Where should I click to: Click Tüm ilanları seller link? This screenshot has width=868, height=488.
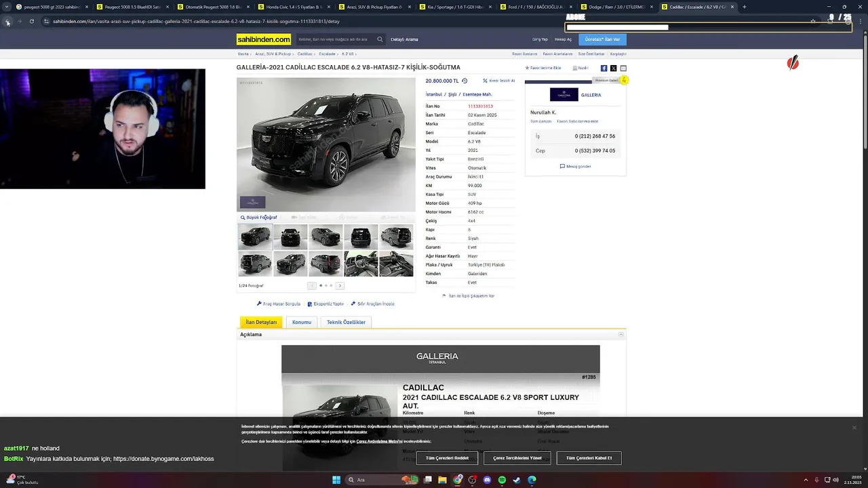[540, 121]
